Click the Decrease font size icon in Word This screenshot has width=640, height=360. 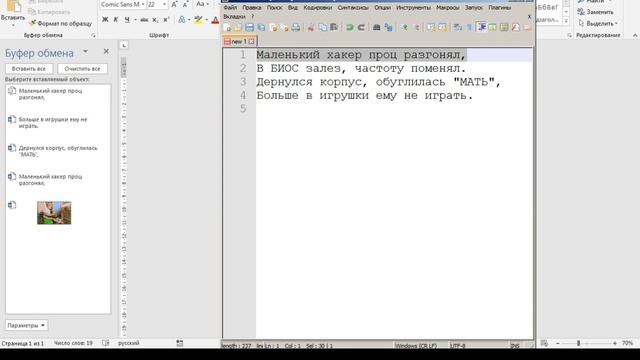tap(185, 4)
